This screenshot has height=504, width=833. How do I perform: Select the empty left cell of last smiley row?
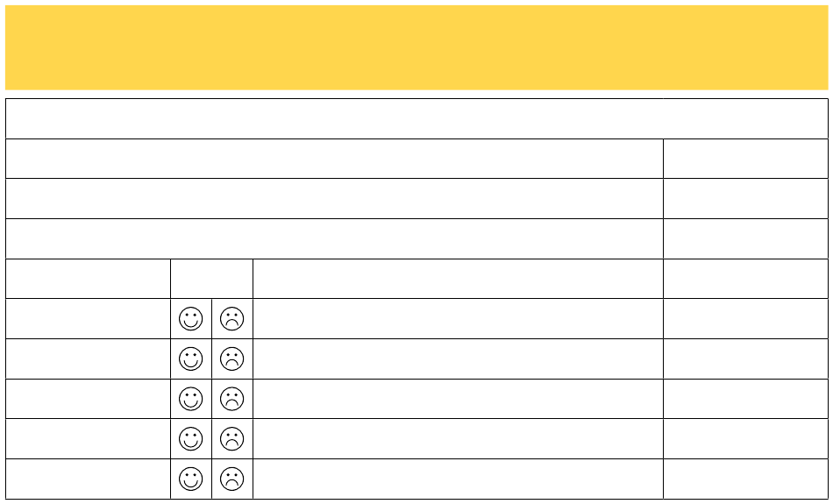click(89, 479)
